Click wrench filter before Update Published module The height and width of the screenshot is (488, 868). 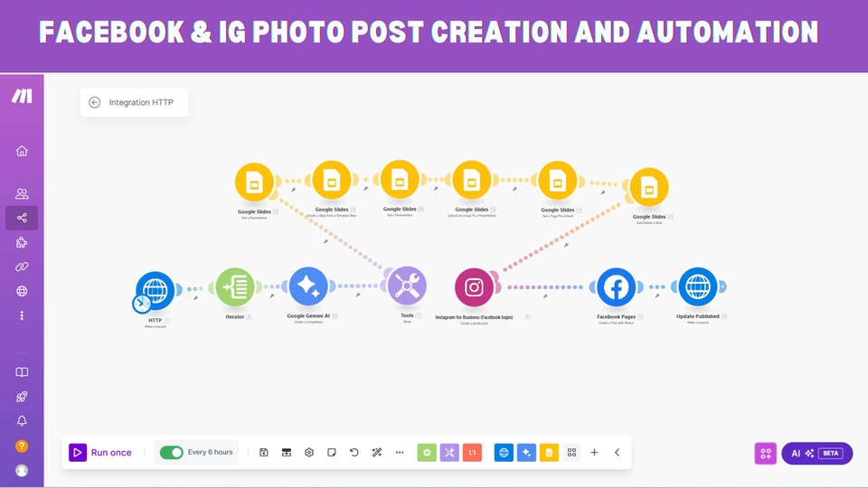pos(657,296)
